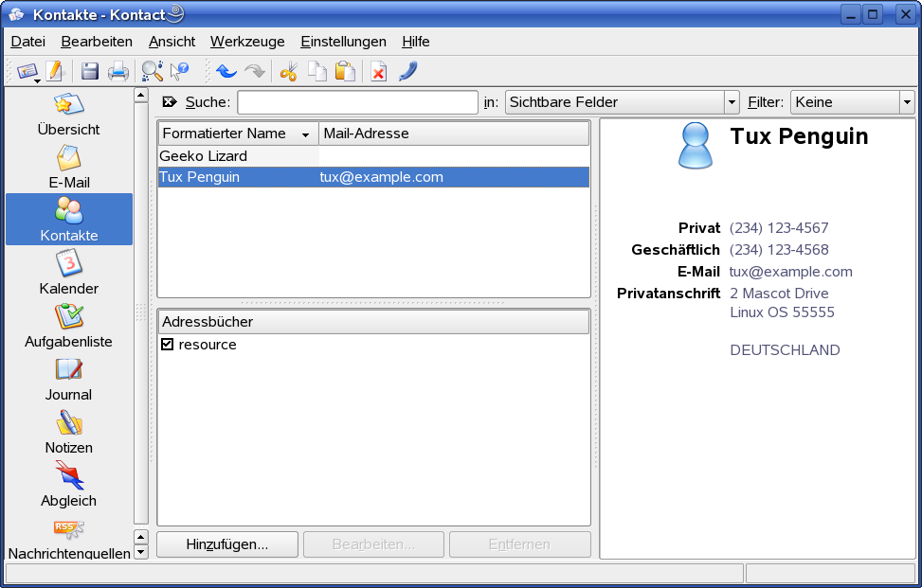The width and height of the screenshot is (922, 588).
Task: Click the tux@example.com email link in details
Action: click(790, 272)
